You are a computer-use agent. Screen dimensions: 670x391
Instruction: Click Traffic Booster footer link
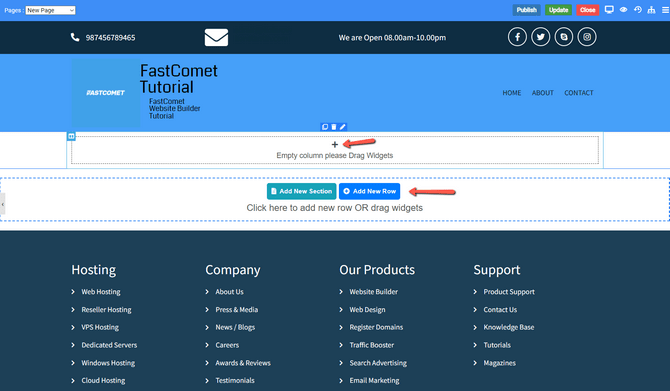tap(372, 345)
